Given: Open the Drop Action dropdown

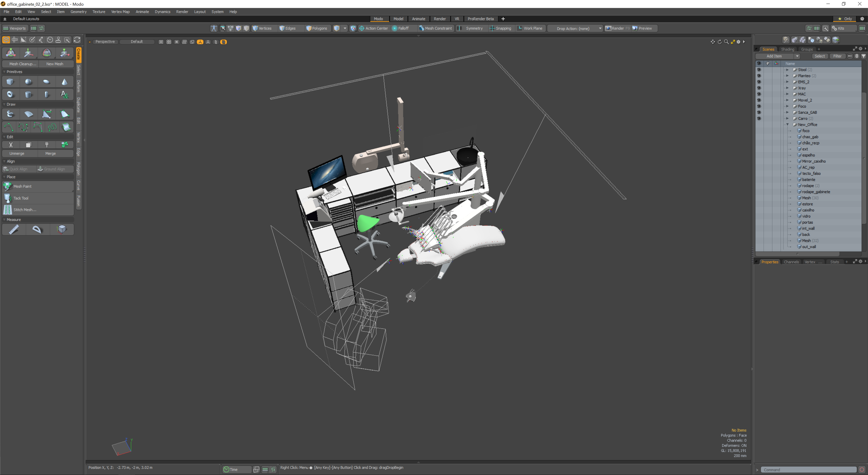Looking at the screenshot, I should (x=576, y=28).
